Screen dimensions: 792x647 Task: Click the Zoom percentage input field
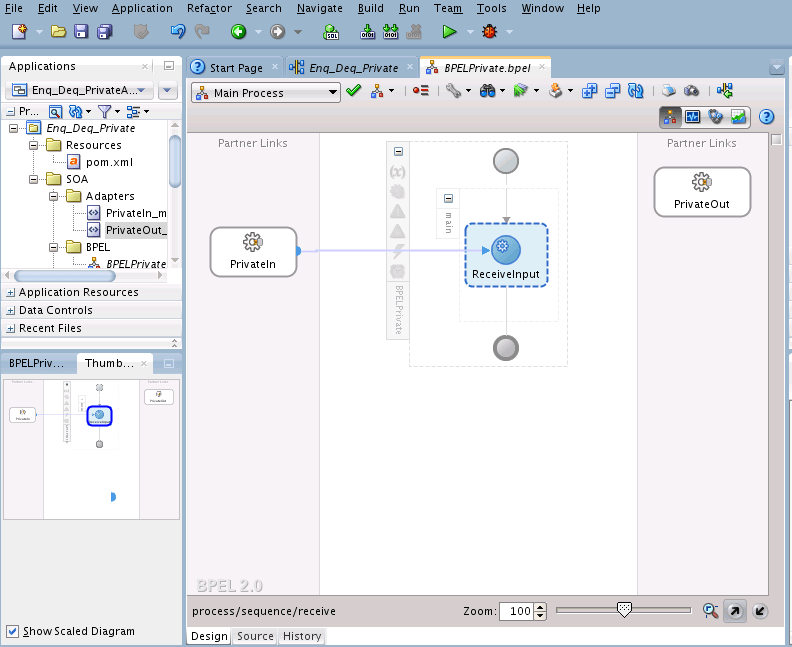[517, 611]
